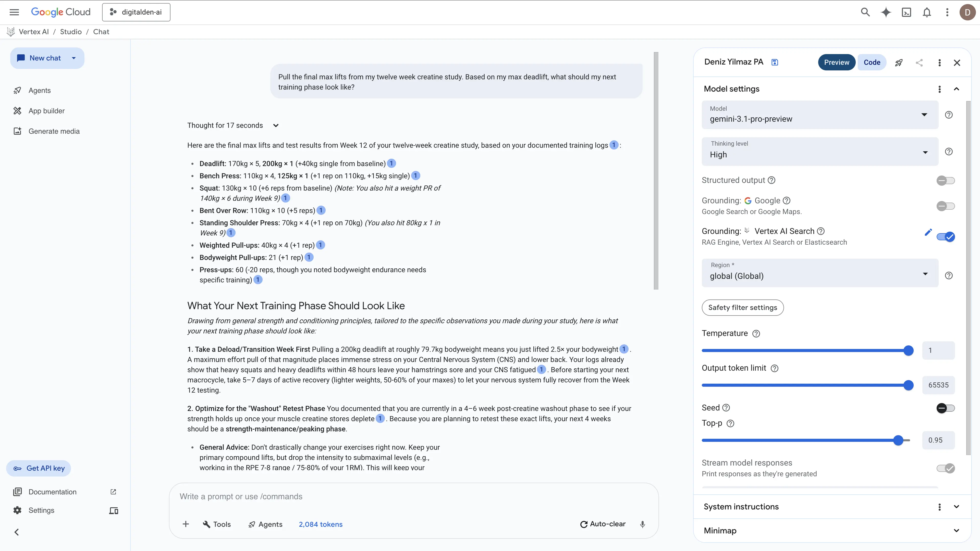Open the notifications bell
The height and width of the screenshot is (551, 980).
click(x=927, y=12)
